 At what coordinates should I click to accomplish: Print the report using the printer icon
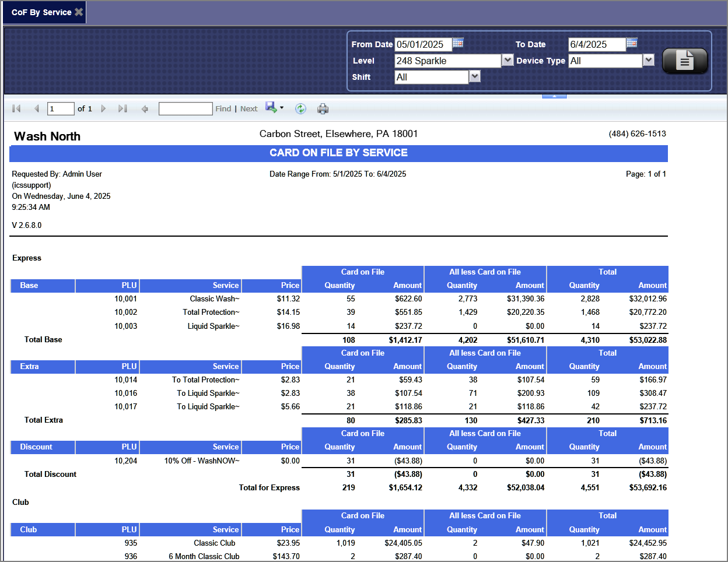pos(323,108)
